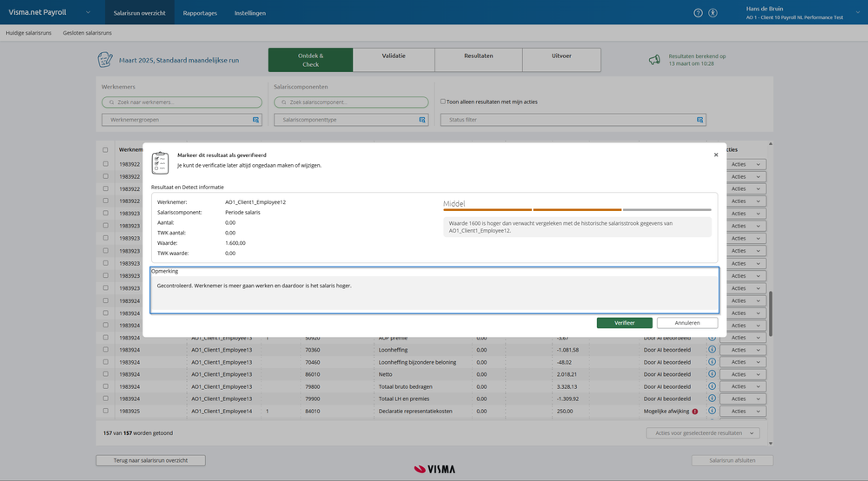The width and height of the screenshot is (868, 481).
Task: Switch to the Resultaten step tab
Action: coord(478,60)
